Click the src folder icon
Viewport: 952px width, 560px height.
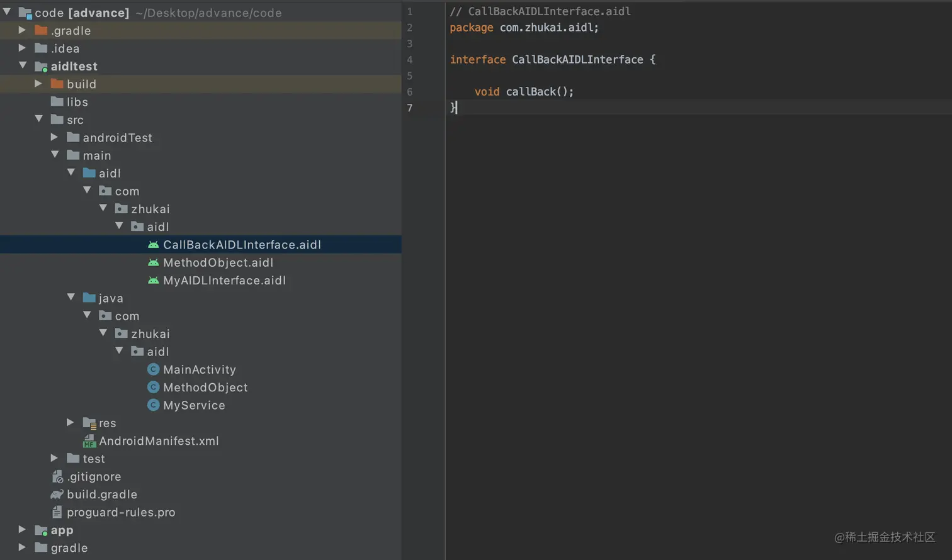[57, 120]
